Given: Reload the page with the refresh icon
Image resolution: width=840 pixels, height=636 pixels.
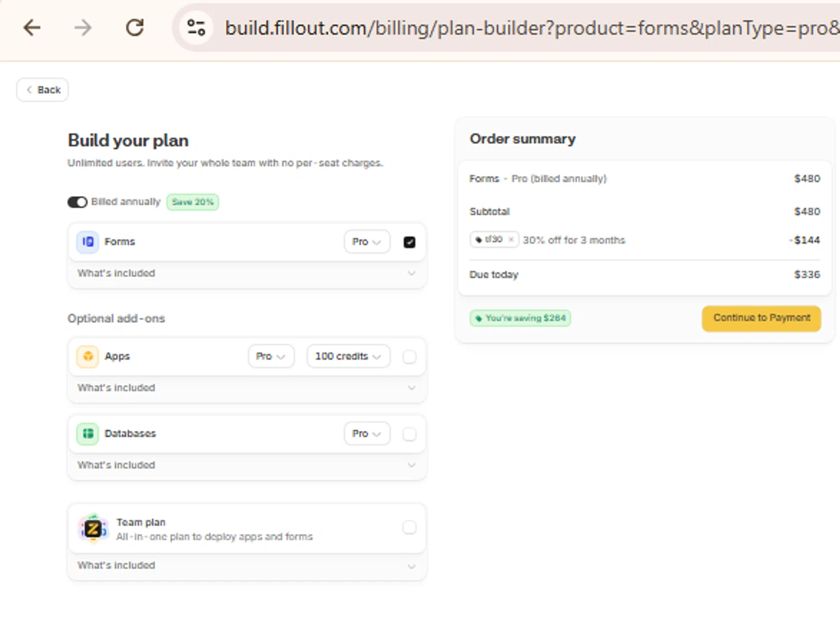Looking at the screenshot, I should tap(134, 27).
